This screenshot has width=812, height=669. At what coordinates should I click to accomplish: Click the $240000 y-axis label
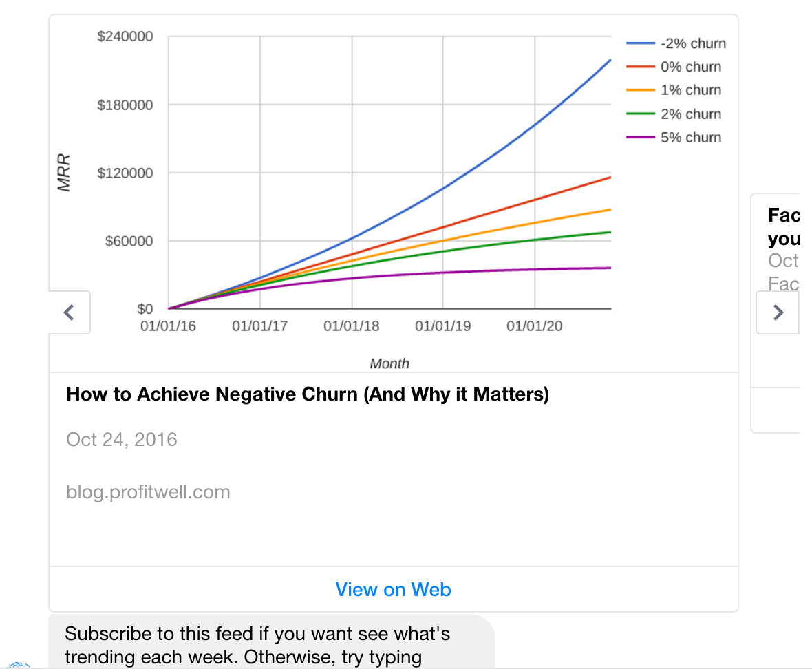click(125, 36)
